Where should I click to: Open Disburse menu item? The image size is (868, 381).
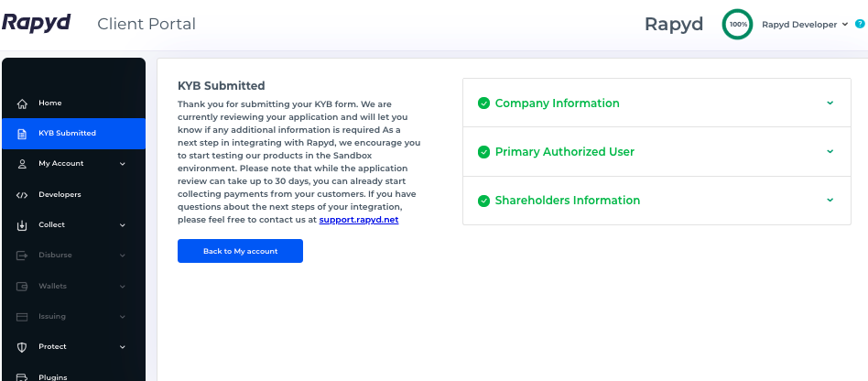[73, 256]
